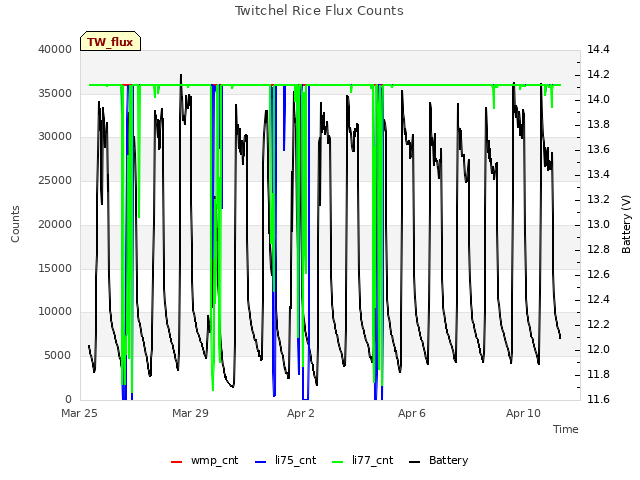Click the 13.4 Battery axis label
640x480 pixels.
[x=598, y=175]
